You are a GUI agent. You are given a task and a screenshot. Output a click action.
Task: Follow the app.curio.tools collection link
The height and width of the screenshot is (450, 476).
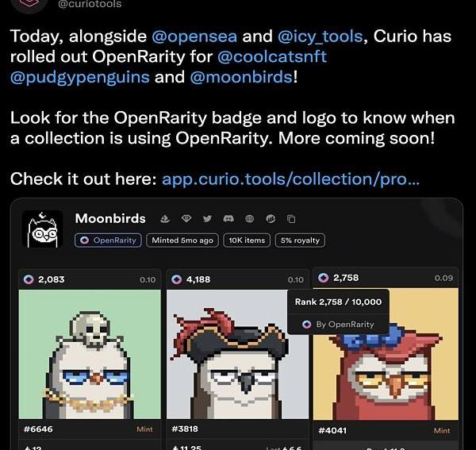291,179
